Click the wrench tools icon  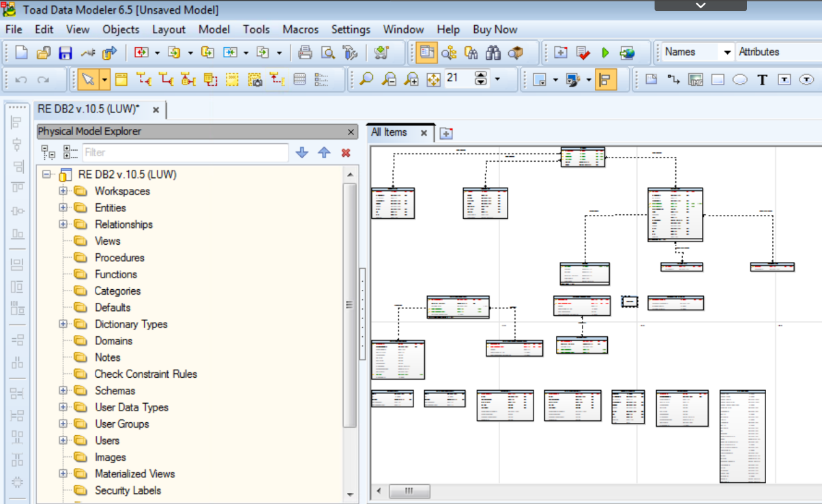[350, 53]
